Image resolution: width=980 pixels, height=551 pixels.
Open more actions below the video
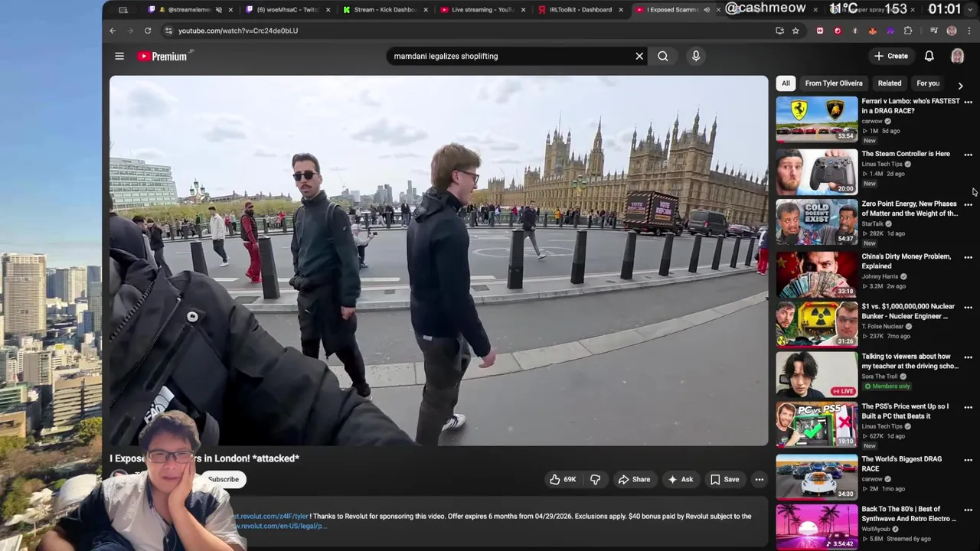coord(759,480)
